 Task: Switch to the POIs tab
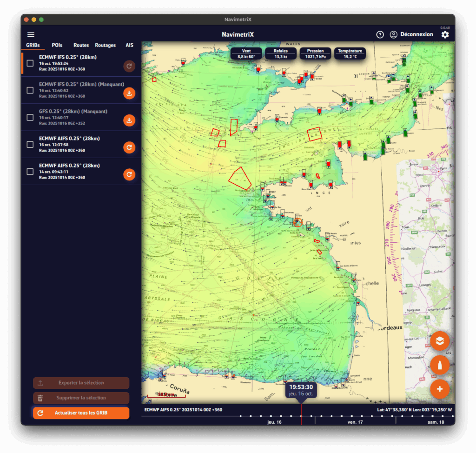coord(57,45)
